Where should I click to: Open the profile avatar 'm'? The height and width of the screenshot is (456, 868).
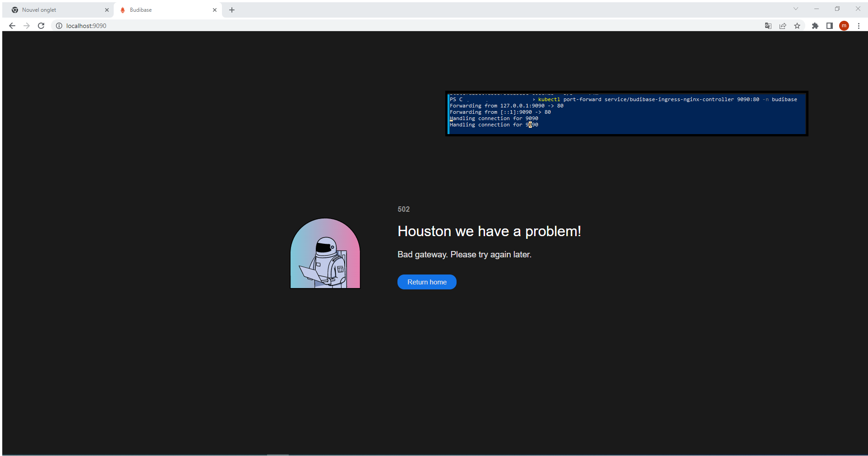point(844,26)
